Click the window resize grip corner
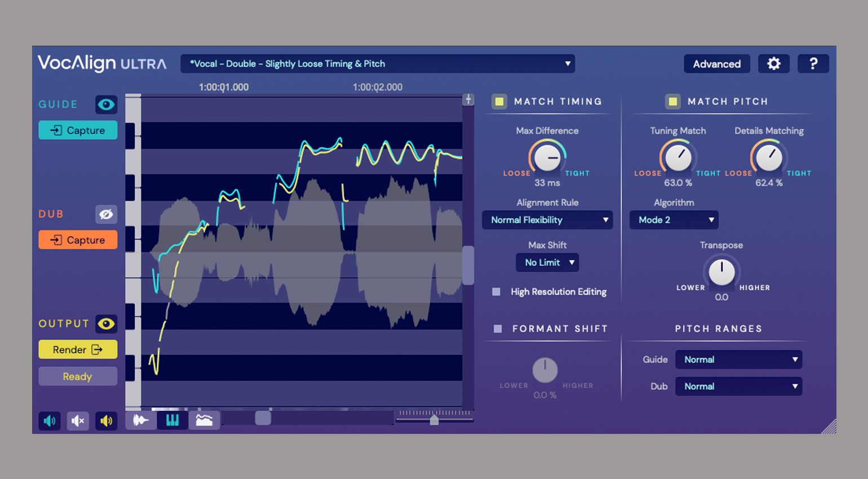Screen dimensions: 868x479 point(829,427)
